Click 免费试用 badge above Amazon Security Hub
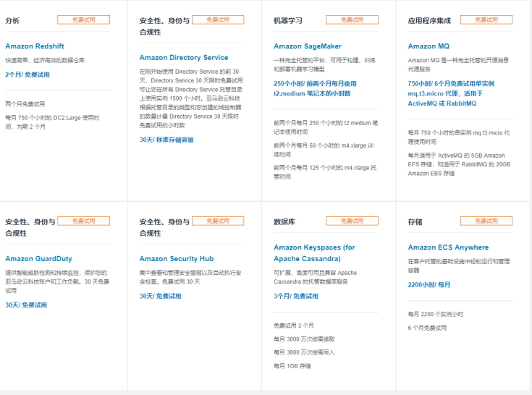The width and height of the screenshot is (532, 395). pos(218,221)
